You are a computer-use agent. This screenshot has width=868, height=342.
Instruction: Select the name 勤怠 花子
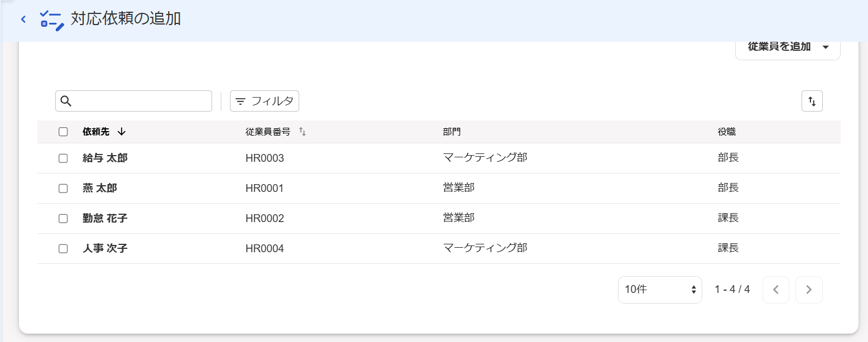tap(105, 218)
